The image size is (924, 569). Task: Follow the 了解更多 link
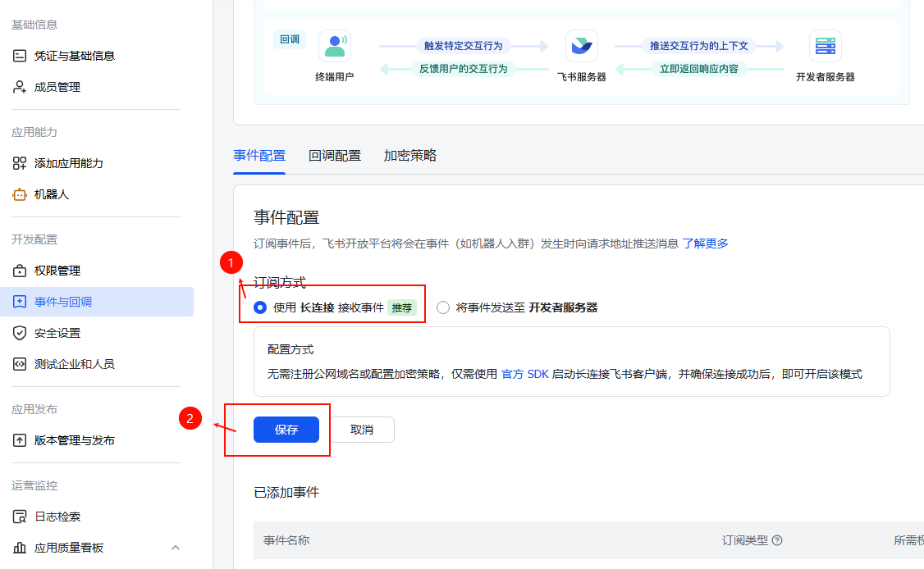pos(706,244)
